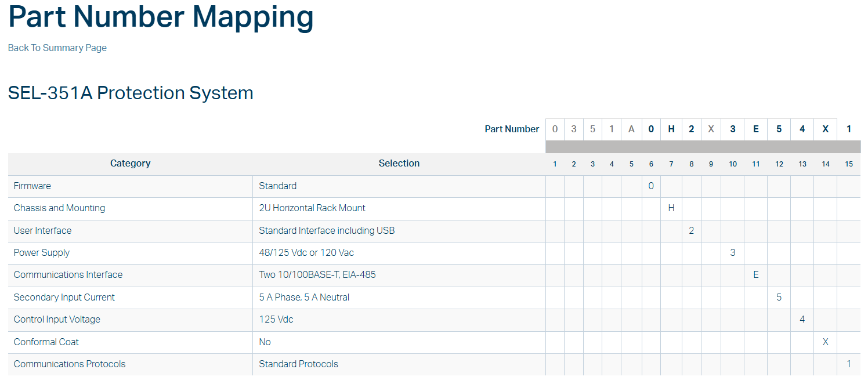
Task: Click the Power Supply category cell
Action: (x=131, y=253)
